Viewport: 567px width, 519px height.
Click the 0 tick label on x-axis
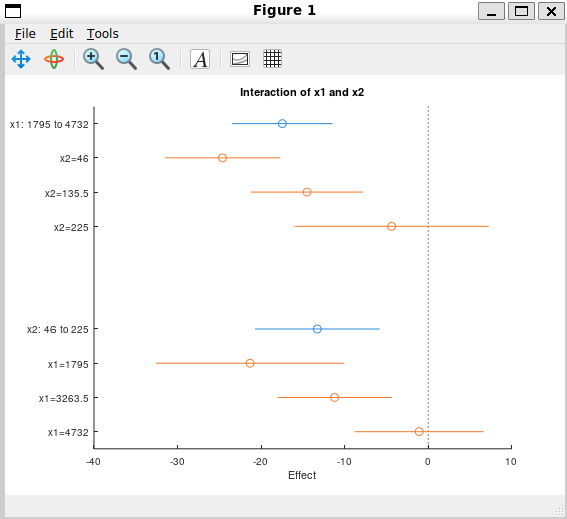(x=428, y=462)
